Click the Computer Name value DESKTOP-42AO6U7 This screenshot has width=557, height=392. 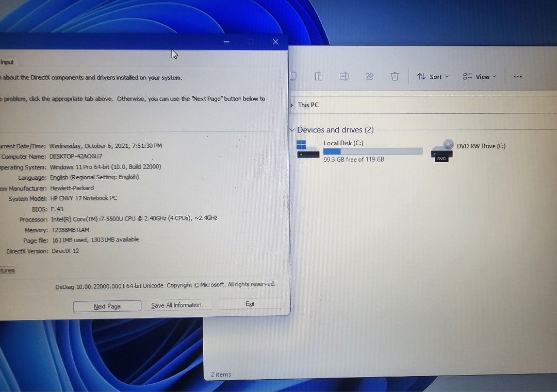tap(76, 156)
